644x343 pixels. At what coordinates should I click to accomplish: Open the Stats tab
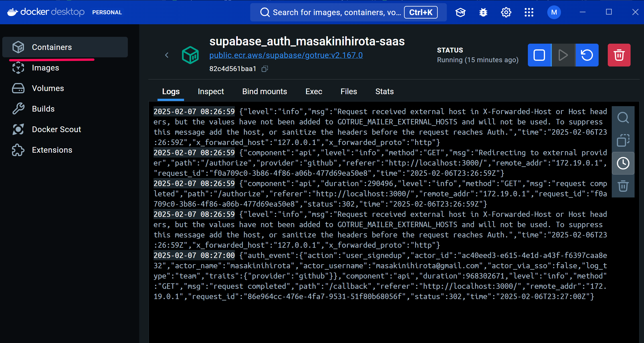tap(384, 91)
